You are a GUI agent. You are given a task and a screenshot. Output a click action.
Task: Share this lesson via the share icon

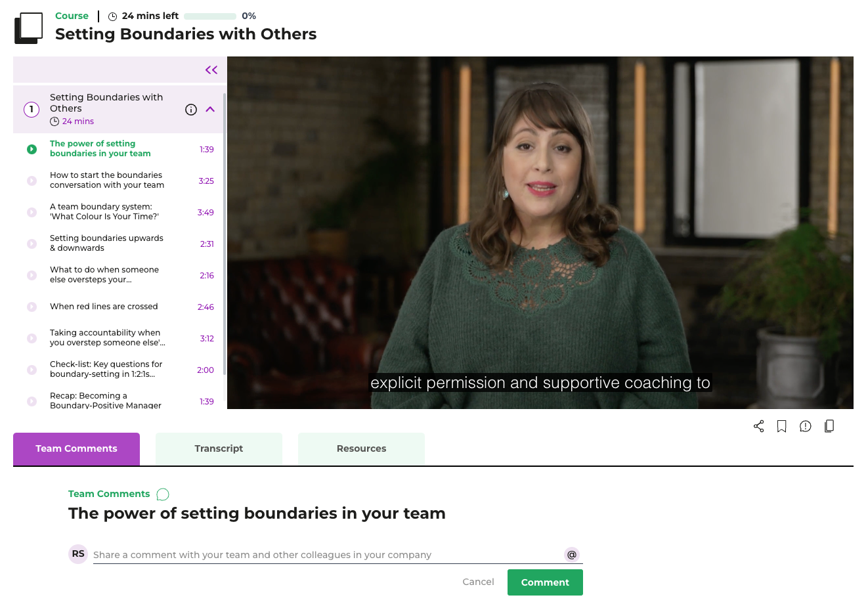758,426
